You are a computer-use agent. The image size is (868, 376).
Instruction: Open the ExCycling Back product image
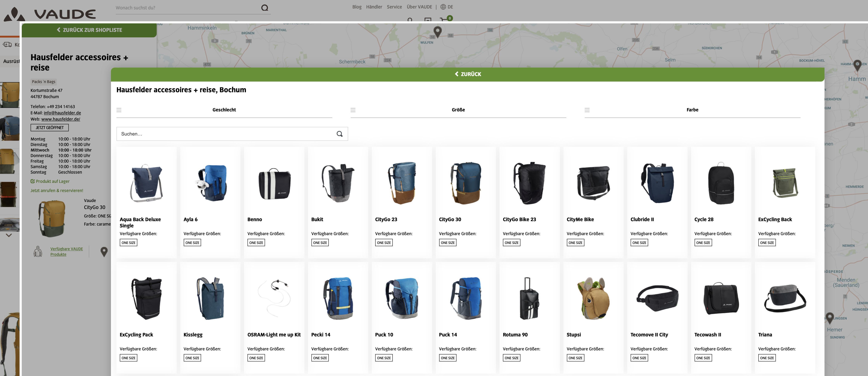tap(785, 183)
